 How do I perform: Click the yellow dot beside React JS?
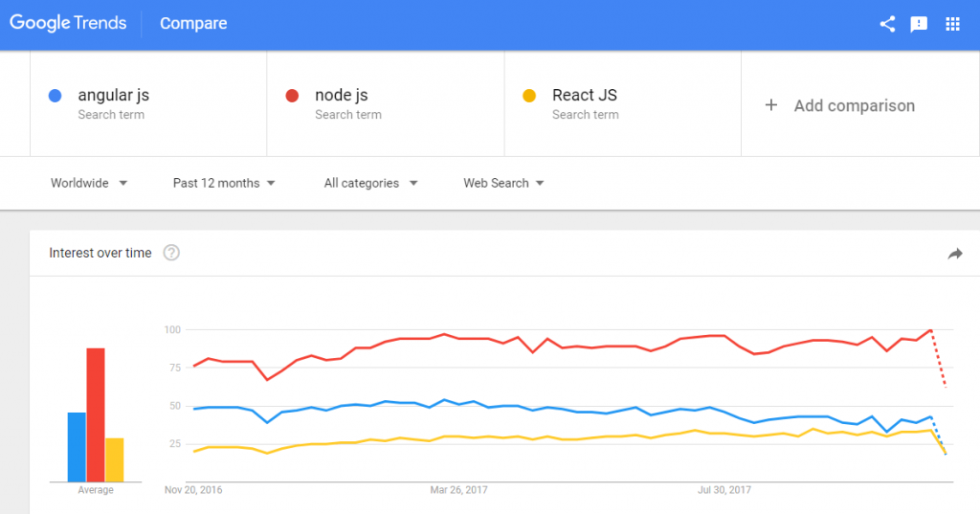click(529, 96)
